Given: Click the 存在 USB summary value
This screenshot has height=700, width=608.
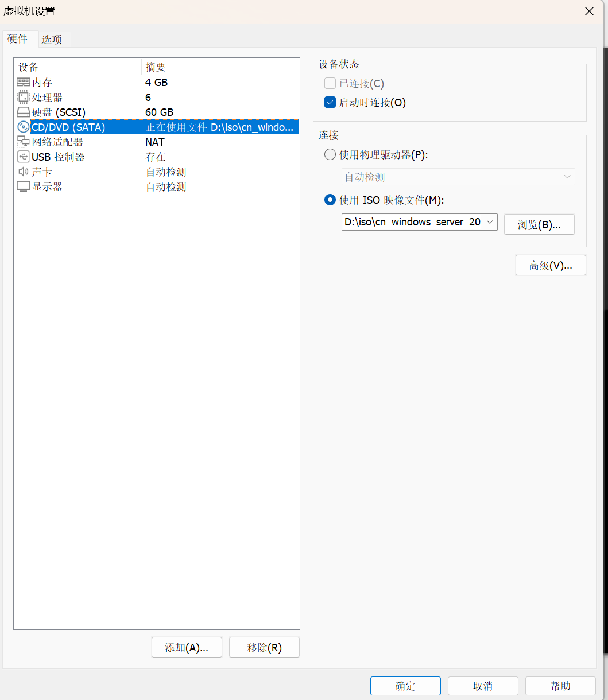Looking at the screenshot, I should tap(156, 157).
